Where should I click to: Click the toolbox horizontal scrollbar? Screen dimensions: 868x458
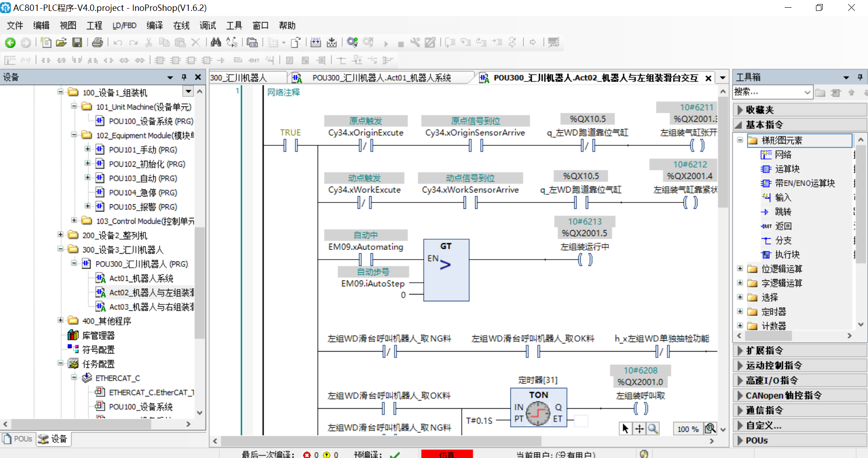coord(768,336)
